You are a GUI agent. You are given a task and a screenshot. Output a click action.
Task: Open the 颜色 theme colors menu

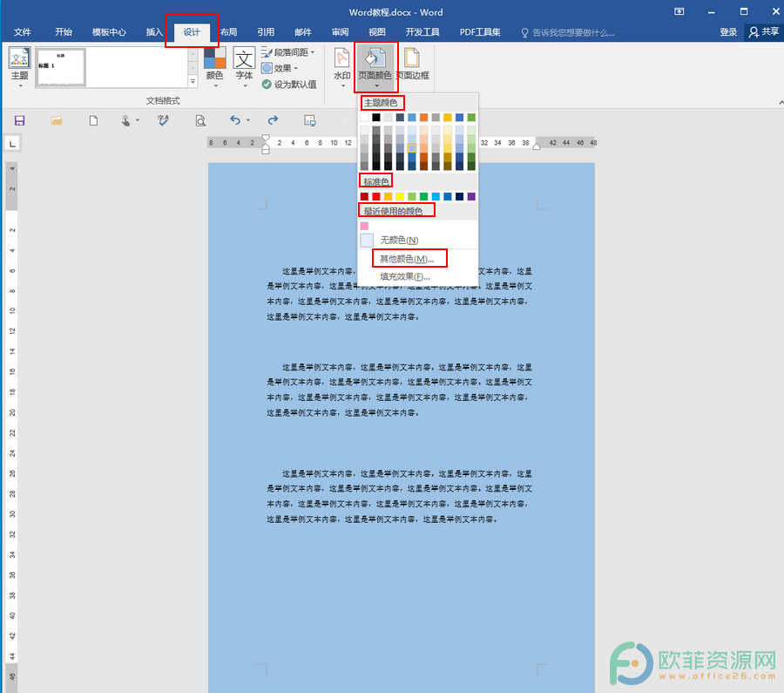(x=215, y=67)
